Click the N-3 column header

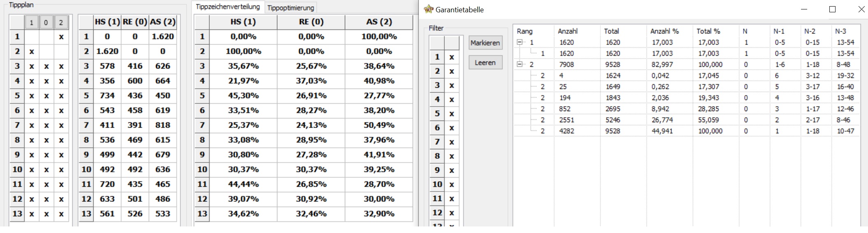(x=841, y=31)
